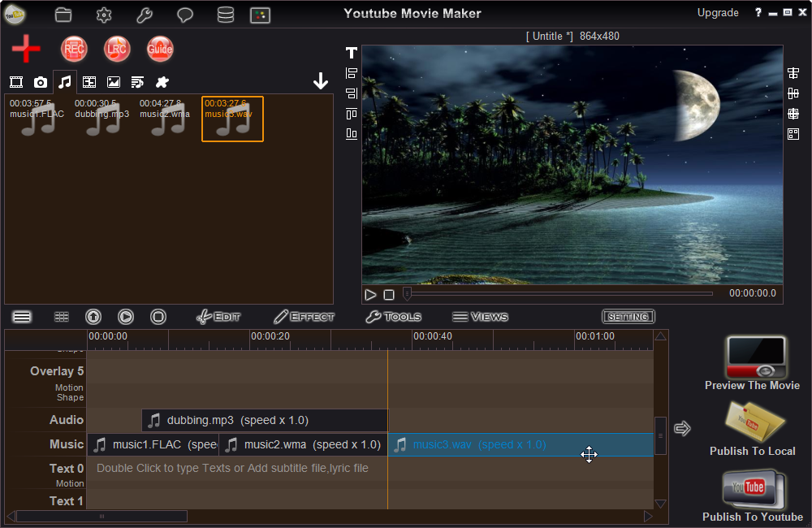812x528 pixels.
Task: Click the preview seek slider handle
Action: point(407,293)
